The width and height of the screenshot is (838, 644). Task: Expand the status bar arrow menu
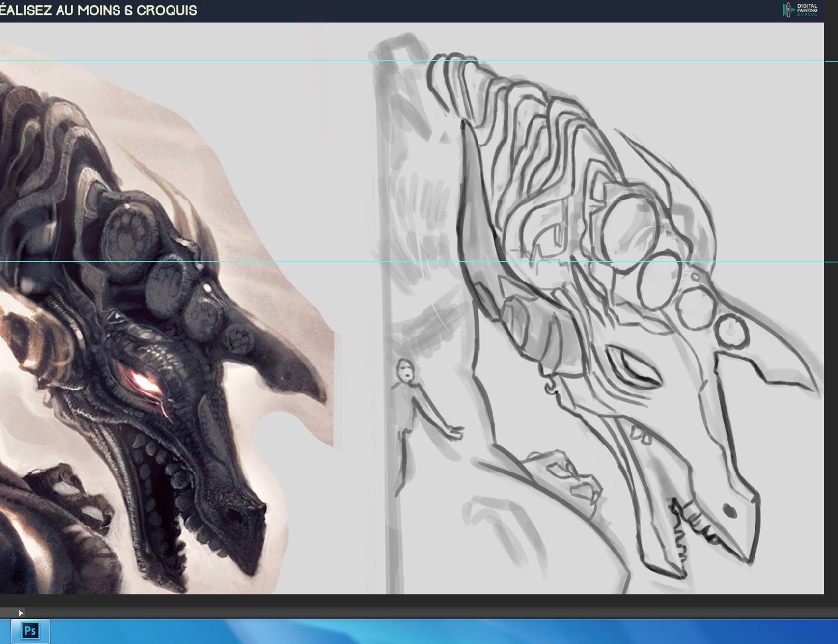(x=21, y=613)
